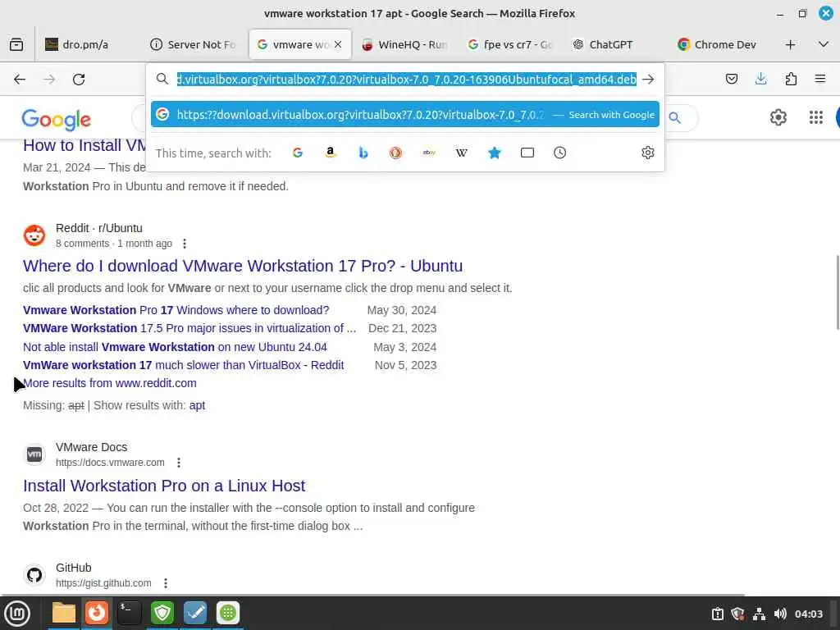
Task: Open Install Workstation Pro on Linux Host
Action: [x=164, y=486]
